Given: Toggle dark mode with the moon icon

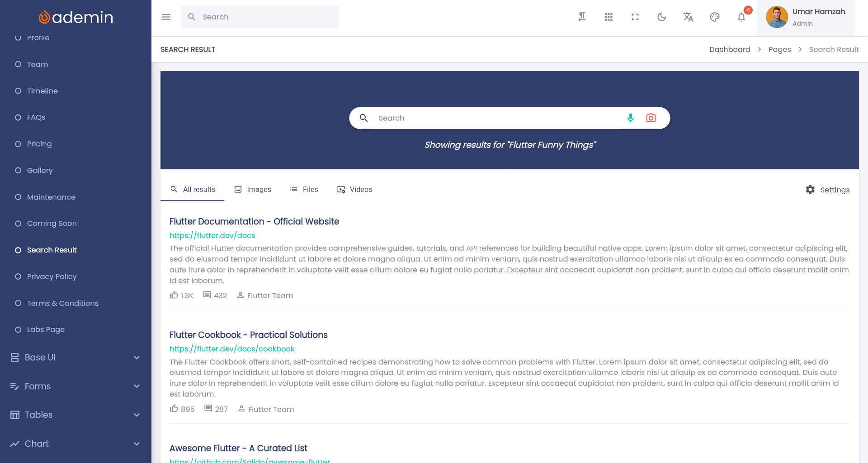Looking at the screenshot, I should point(661,17).
